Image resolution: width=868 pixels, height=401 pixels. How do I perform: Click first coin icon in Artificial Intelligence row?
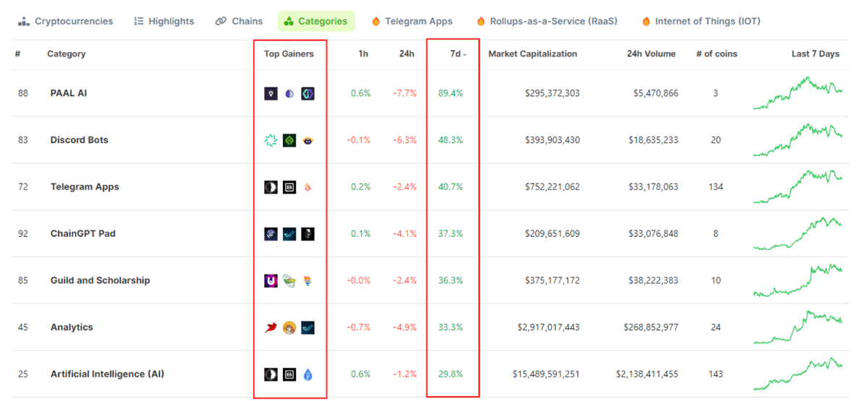pos(271,374)
